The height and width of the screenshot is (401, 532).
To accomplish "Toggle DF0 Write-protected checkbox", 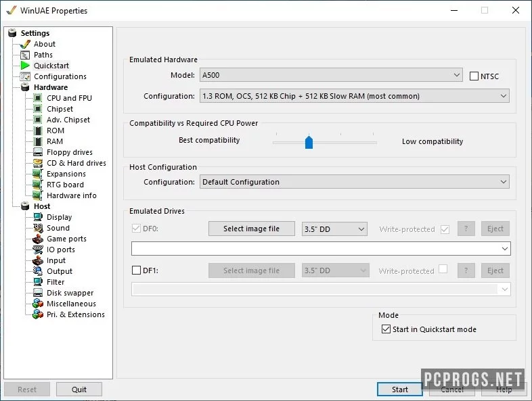I will coord(445,229).
